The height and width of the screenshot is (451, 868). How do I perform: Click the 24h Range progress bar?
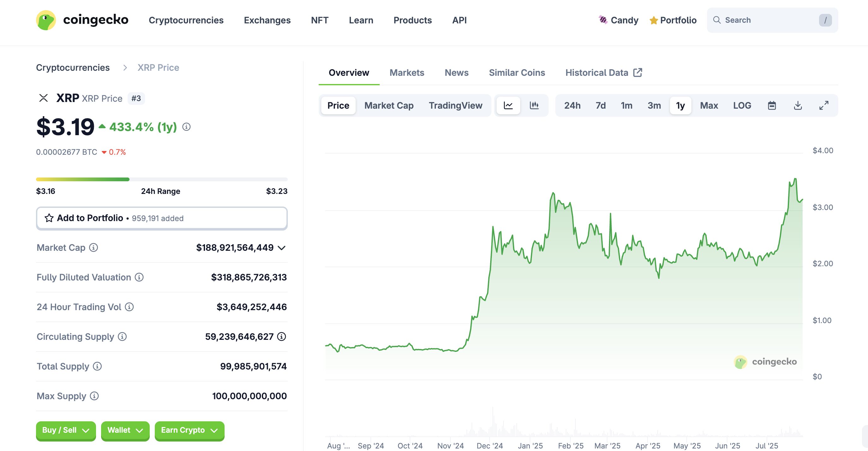point(162,179)
